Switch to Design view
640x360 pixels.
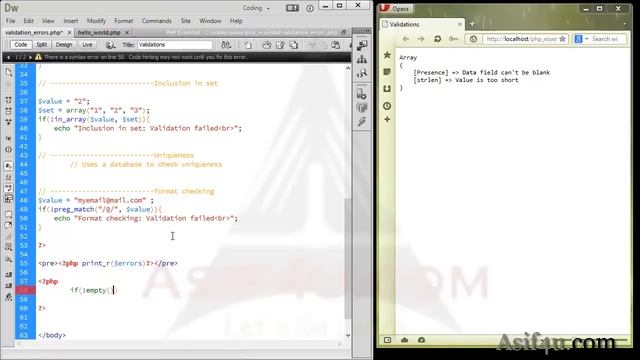pyautogui.click(x=64, y=45)
